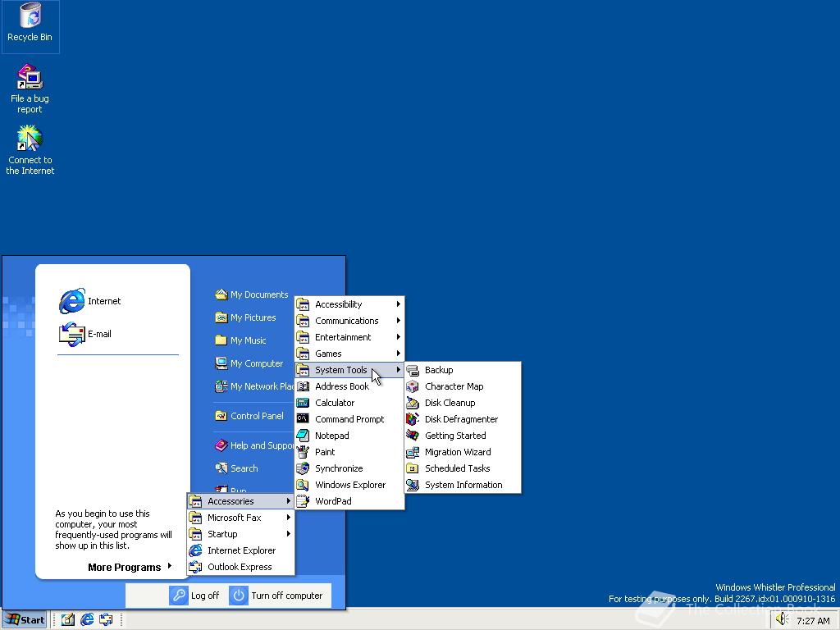This screenshot has width=840, height=630.
Task: Click the More Programs label
Action: pyautogui.click(x=125, y=568)
